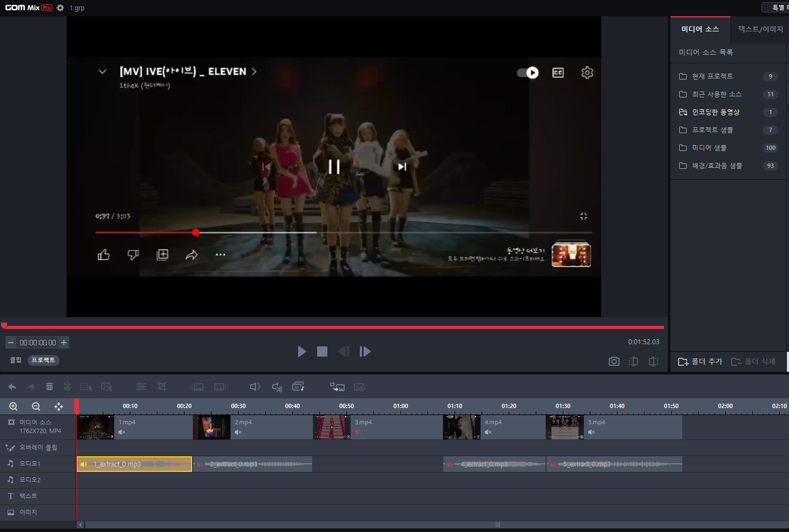This screenshot has height=532, width=789.
Task: Toggle speaker on 5_extract_0.mp3 audio clip
Action: (553, 464)
